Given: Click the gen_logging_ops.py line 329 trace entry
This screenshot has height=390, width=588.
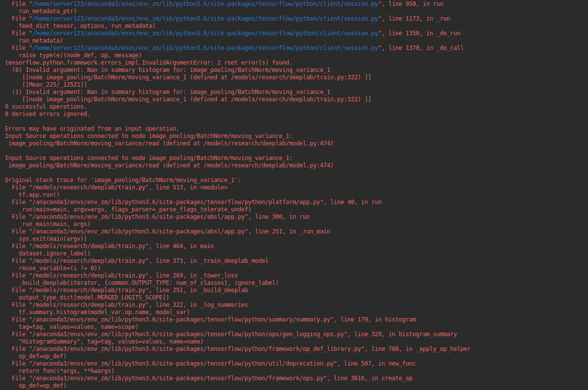Looking at the screenshot, I should click(x=234, y=334).
